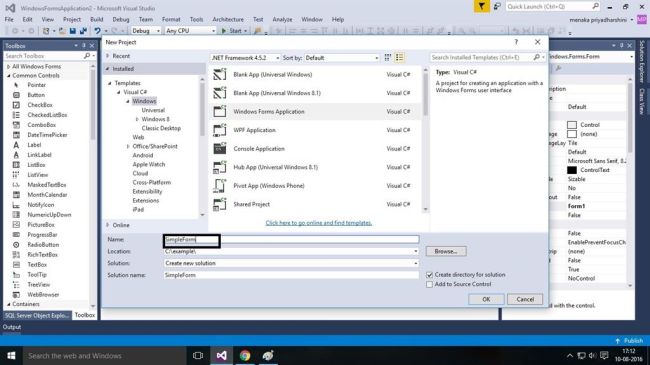Select the RadioButton control in Toolbox
The image size is (650, 365).
[x=43, y=245]
